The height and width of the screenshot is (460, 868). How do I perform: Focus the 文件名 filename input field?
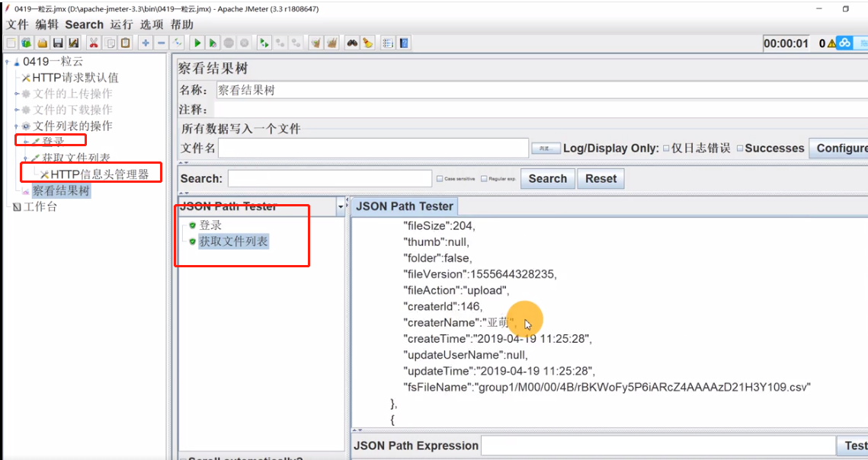373,149
